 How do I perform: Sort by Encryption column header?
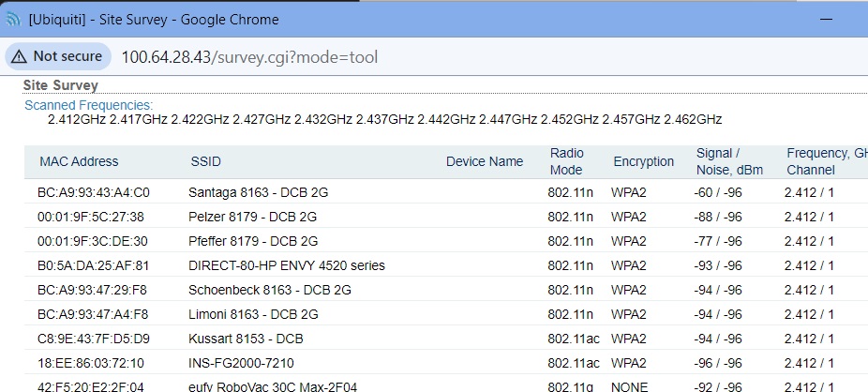coord(643,161)
